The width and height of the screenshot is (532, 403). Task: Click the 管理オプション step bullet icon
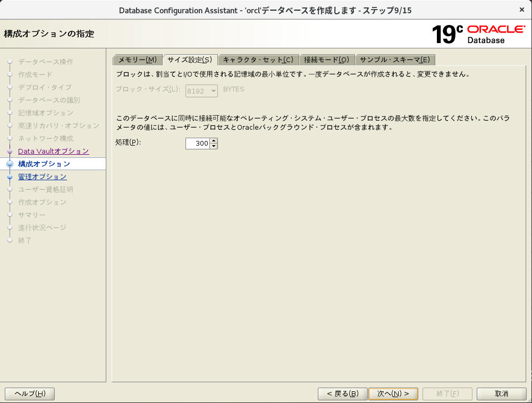(x=10, y=177)
